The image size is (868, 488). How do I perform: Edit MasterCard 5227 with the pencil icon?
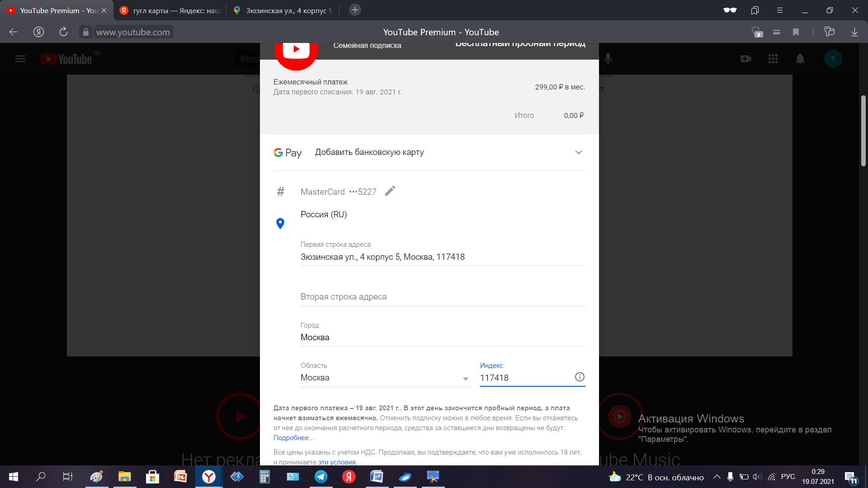point(390,191)
